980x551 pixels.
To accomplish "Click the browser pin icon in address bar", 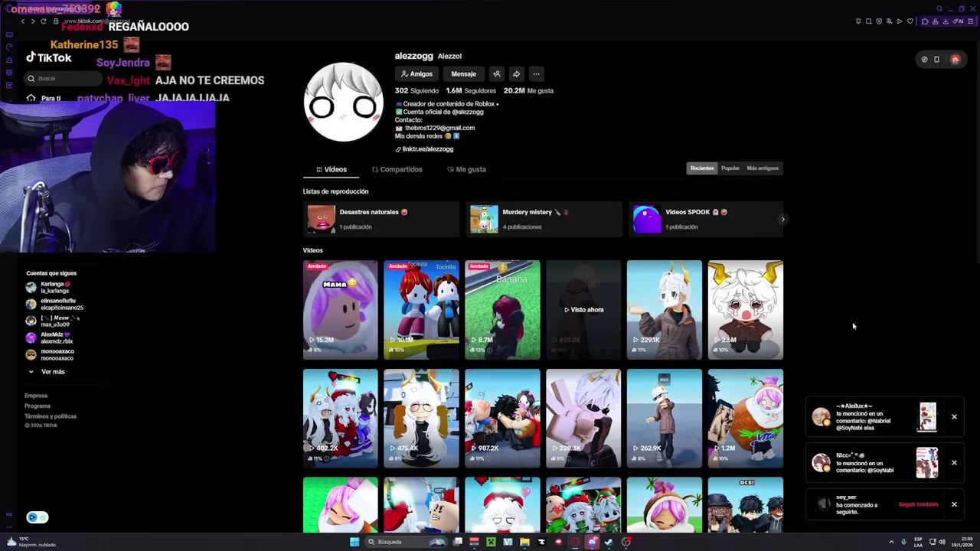I will click(858, 21).
